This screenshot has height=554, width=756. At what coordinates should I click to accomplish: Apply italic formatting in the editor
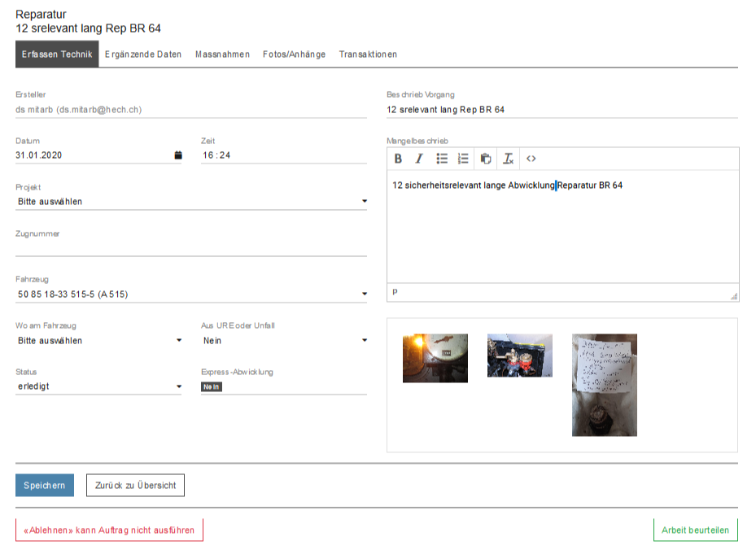[x=419, y=159]
